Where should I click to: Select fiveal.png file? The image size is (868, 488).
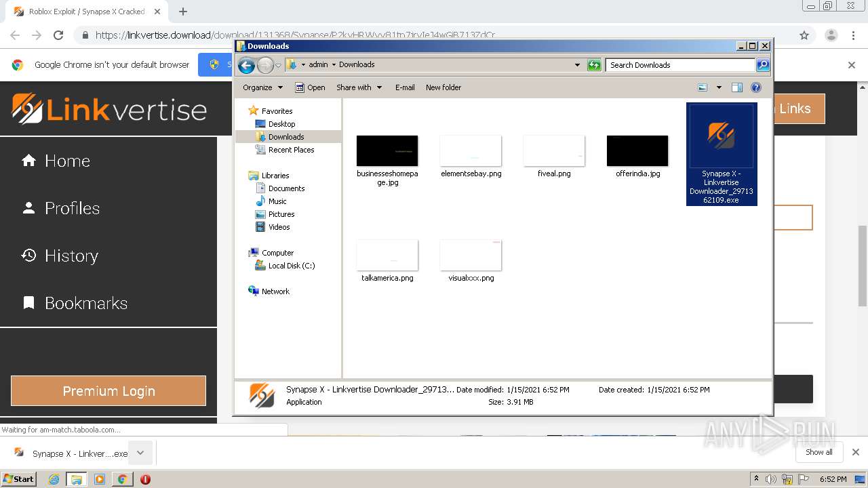(x=554, y=157)
